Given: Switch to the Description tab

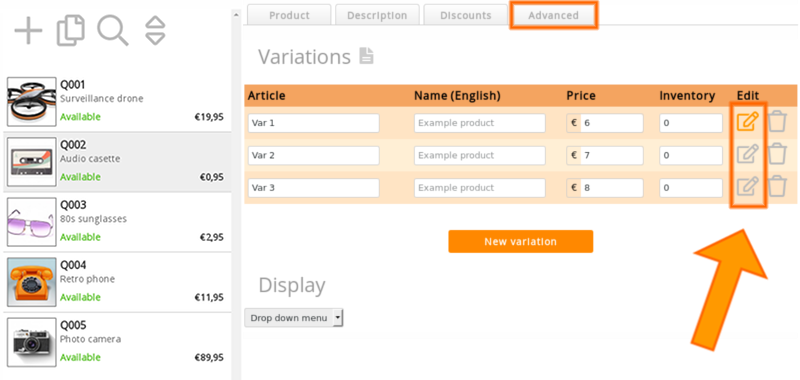Looking at the screenshot, I should [x=377, y=15].
